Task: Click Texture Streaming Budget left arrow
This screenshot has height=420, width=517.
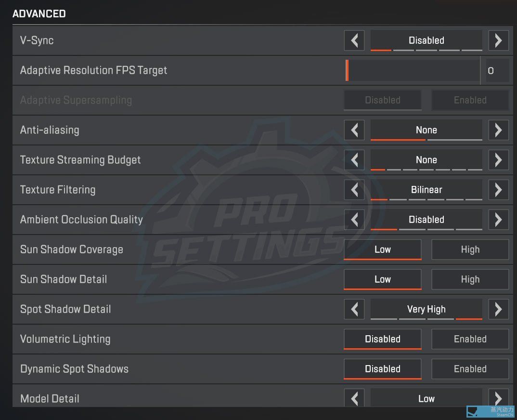Action: [354, 160]
